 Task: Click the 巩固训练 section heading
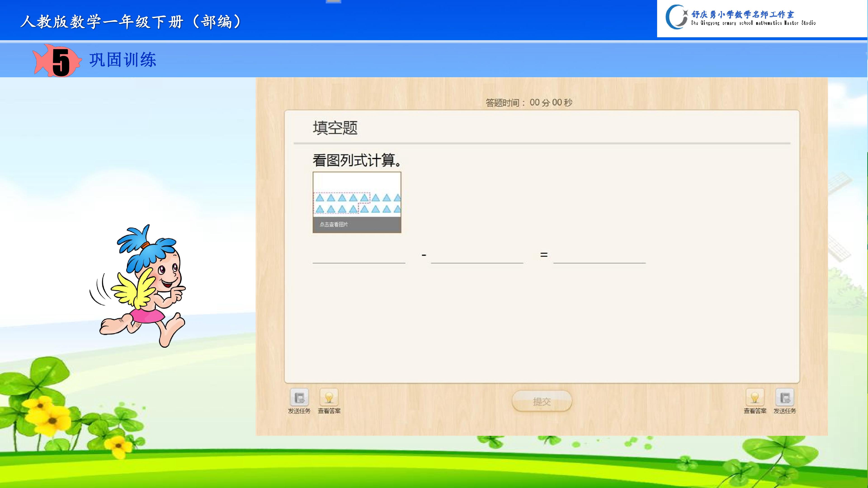coord(123,60)
